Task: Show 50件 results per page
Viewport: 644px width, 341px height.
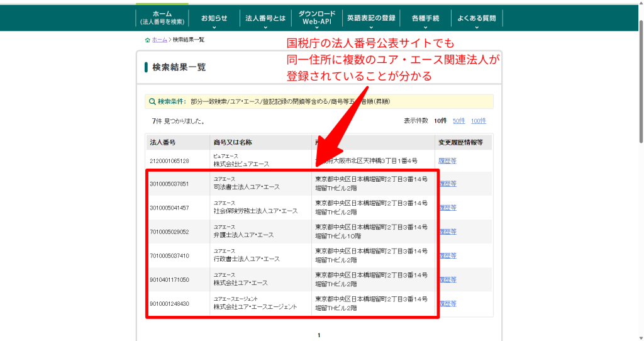Action: [458, 121]
